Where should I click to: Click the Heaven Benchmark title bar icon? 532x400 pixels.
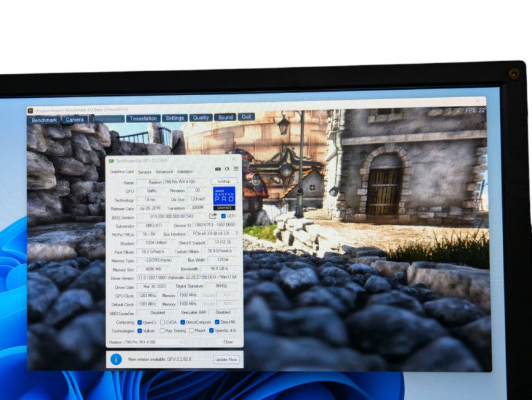pyautogui.click(x=31, y=110)
